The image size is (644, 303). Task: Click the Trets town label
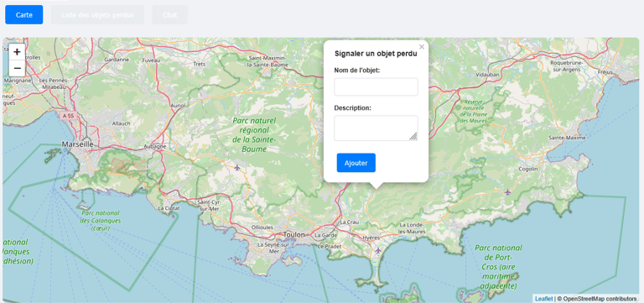tap(199, 64)
